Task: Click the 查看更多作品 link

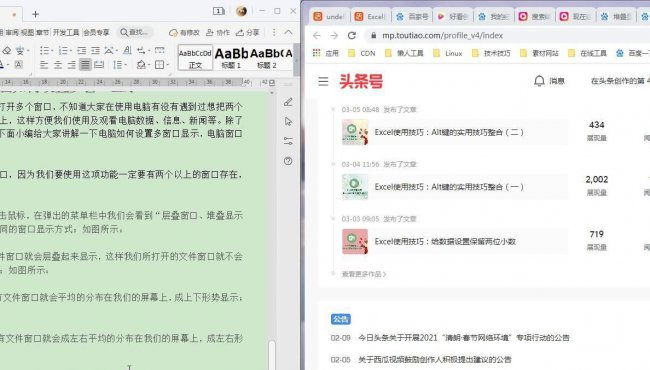Action: [364, 274]
